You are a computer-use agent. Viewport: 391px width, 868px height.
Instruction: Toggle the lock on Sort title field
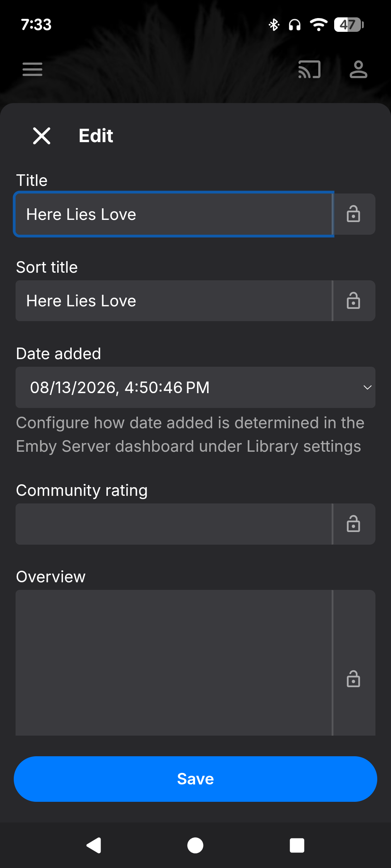pyautogui.click(x=354, y=301)
